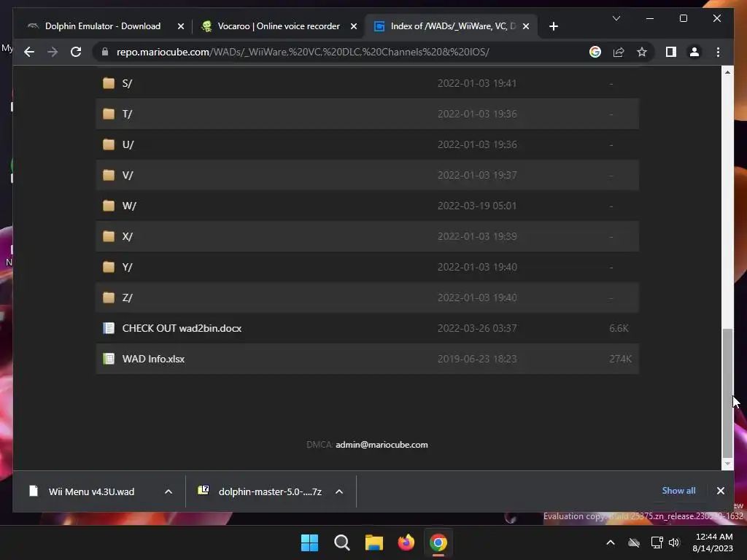Switch to Vocaroo Online voice recorder tab
The height and width of the screenshot is (560, 747).
279,26
